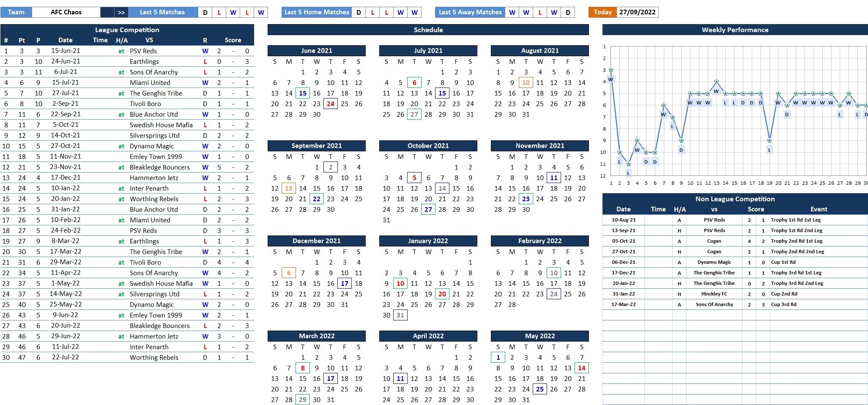Select highlighted day 24 in June 2021 calendar
This screenshot has width=868, height=405.
[x=331, y=104]
